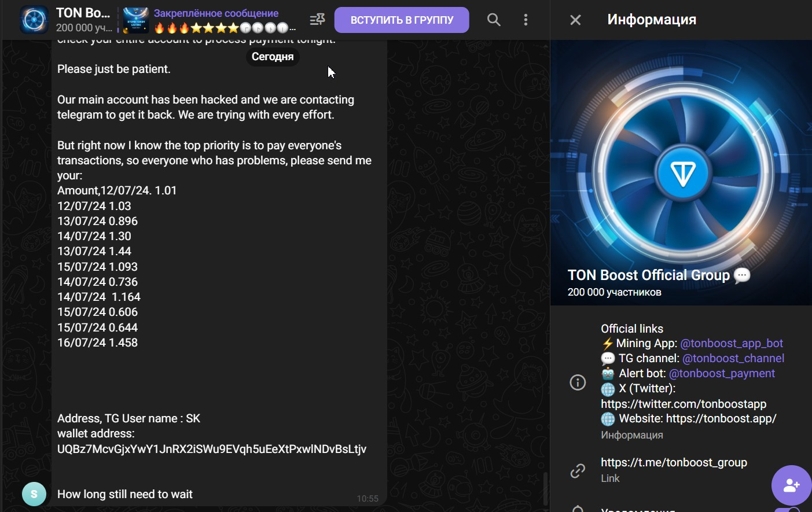Click the line '15/07/24 1.093'
This screenshot has height=512, width=812.
point(97,267)
